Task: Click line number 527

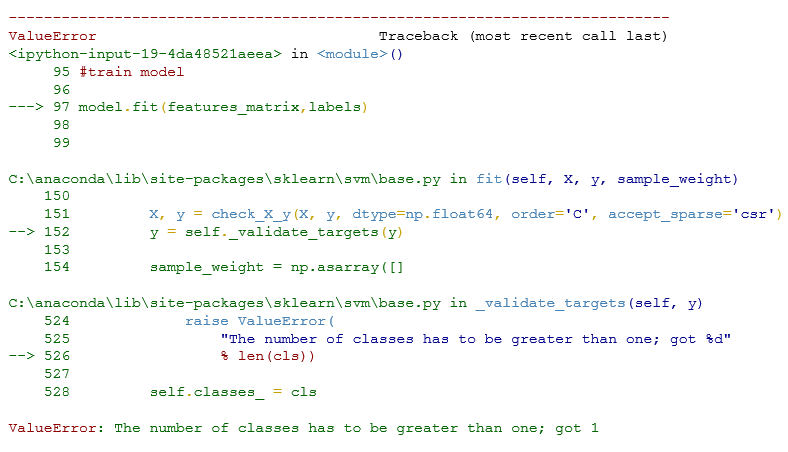Action: point(57,374)
